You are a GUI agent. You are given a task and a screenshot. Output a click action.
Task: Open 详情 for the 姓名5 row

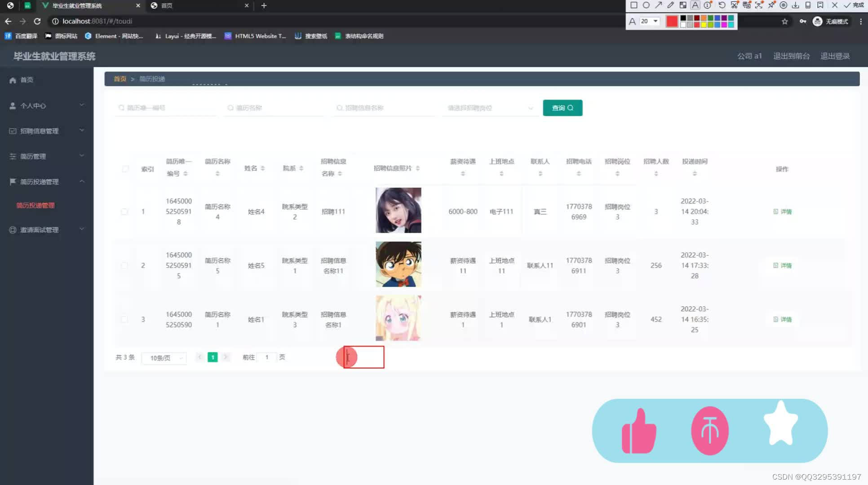click(783, 265)
